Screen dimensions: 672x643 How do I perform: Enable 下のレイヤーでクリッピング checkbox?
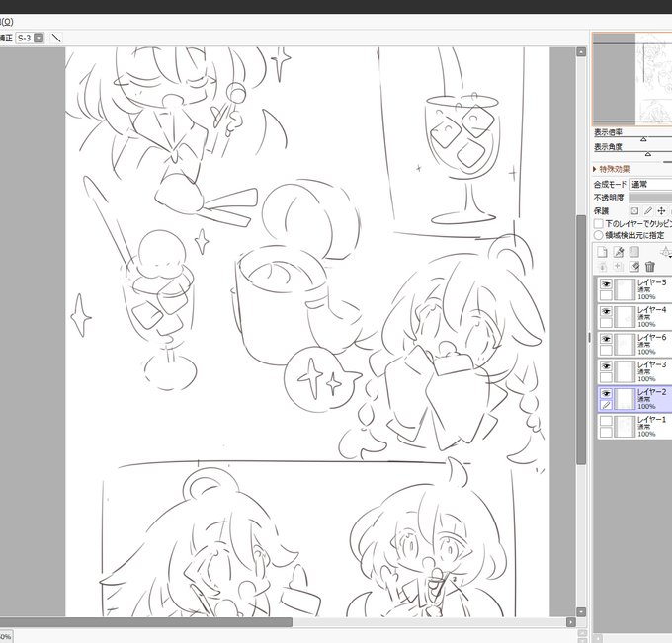[598, 223]
